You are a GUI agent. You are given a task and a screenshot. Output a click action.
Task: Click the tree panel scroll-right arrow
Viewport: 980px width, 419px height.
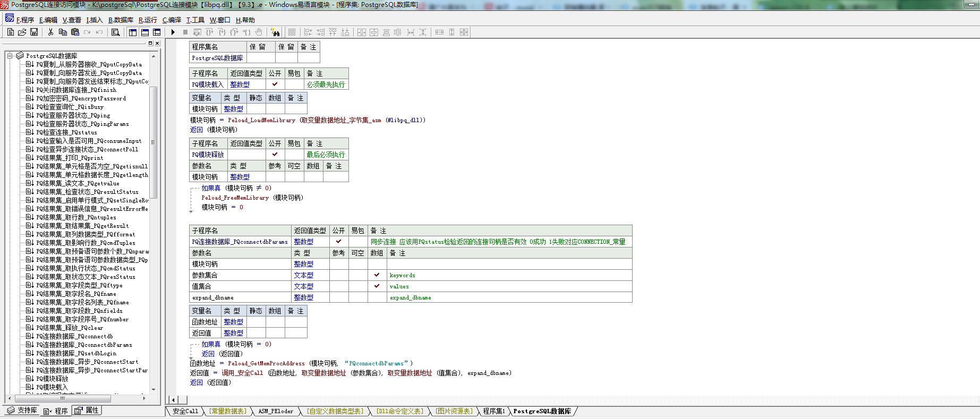[144, 398]
